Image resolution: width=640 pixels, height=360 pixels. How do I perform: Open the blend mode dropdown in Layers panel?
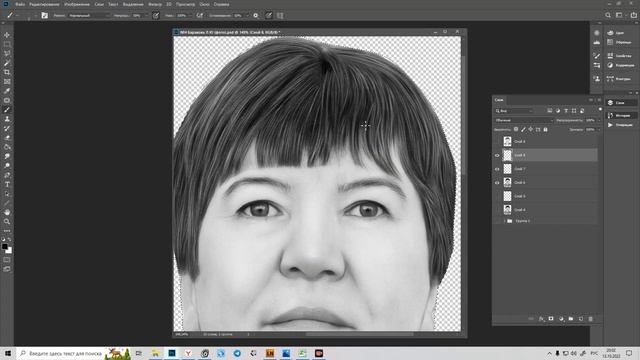point(523,120)
